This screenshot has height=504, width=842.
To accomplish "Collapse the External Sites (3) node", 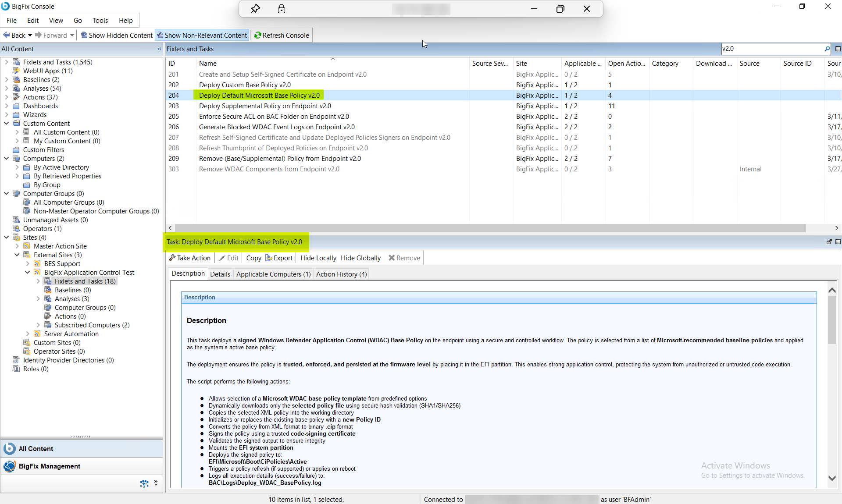I will click(17, 255).
